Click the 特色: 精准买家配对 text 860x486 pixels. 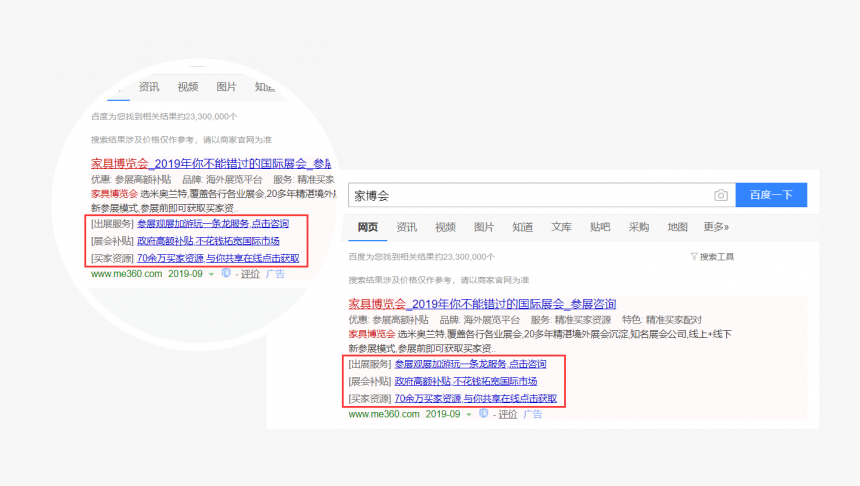pyautogui.click(x=662, y=320)
